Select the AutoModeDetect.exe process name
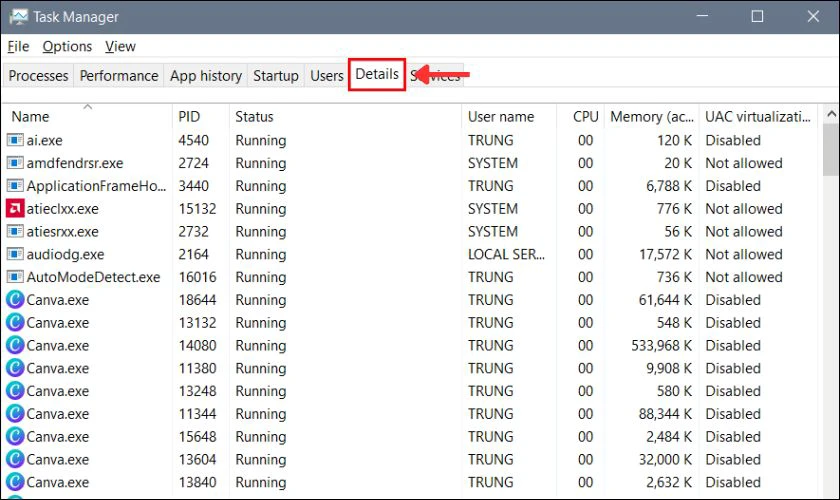Image resolution: width=840 pixels, height=500 pixels. coord(93,277)
